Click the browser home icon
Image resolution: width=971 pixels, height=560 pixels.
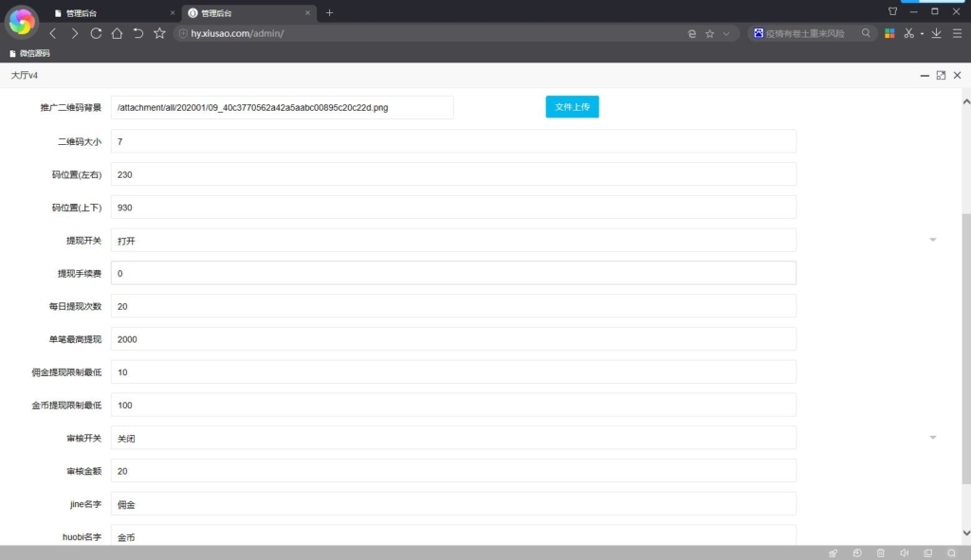117,33
